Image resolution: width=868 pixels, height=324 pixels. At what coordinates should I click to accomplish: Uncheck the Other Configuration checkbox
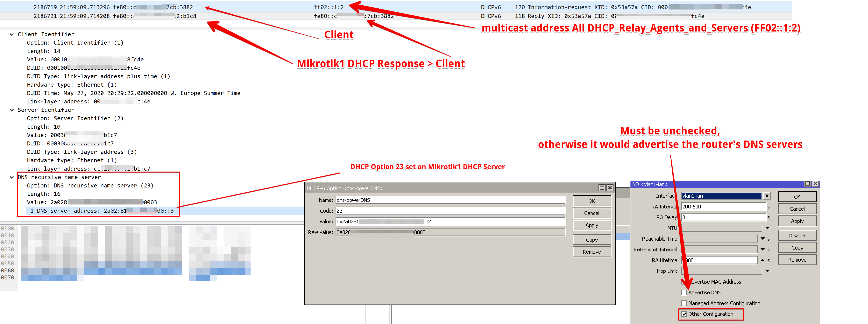point(684,314)
